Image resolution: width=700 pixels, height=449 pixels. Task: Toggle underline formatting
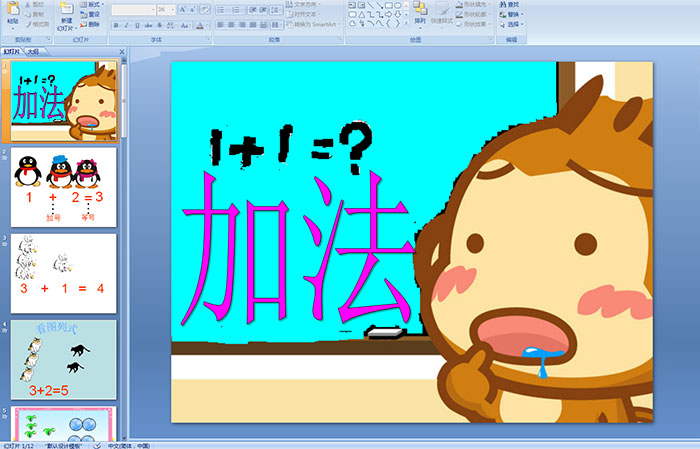(137, 25)
